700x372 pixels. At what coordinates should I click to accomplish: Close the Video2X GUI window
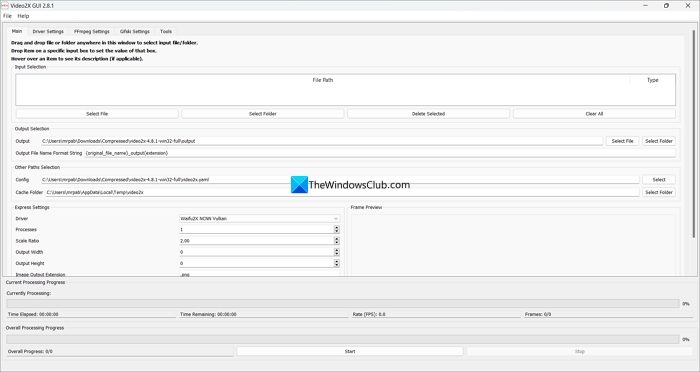(688, 5)
